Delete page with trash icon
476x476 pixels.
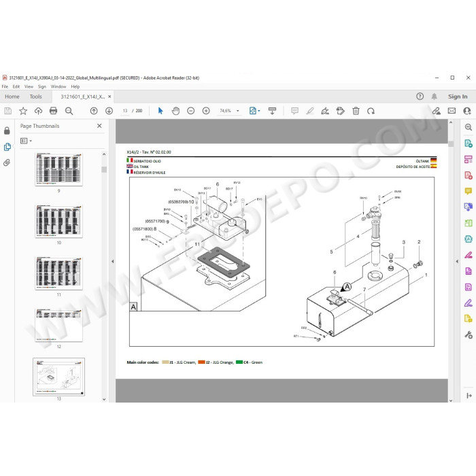click(x=356, y=111)
